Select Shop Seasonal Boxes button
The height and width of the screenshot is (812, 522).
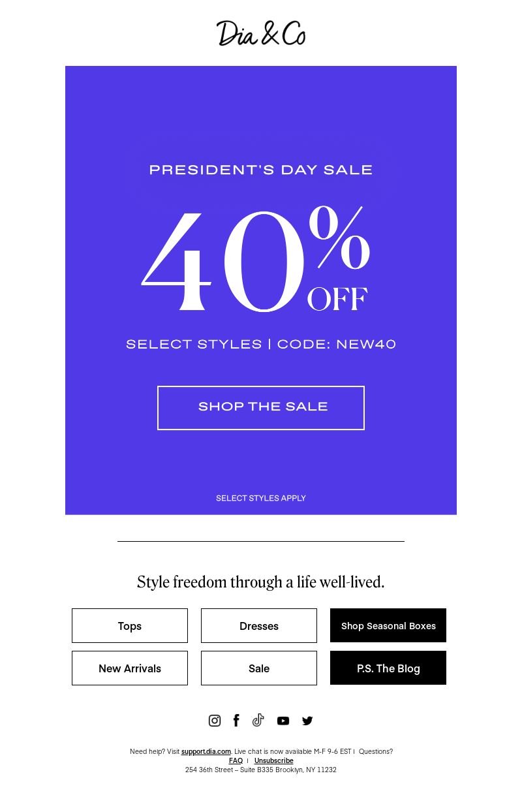point(388,625)
